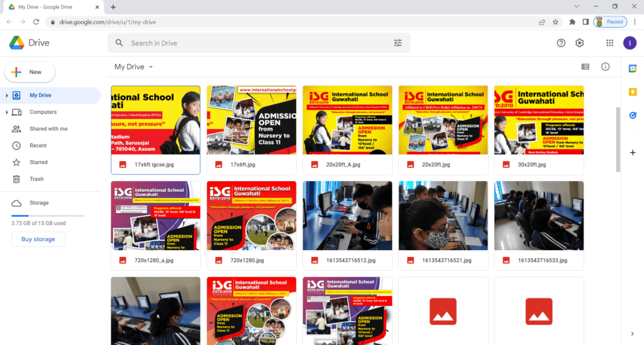
Task: Toggle browser side panel icon
Action: click(586, 22)
